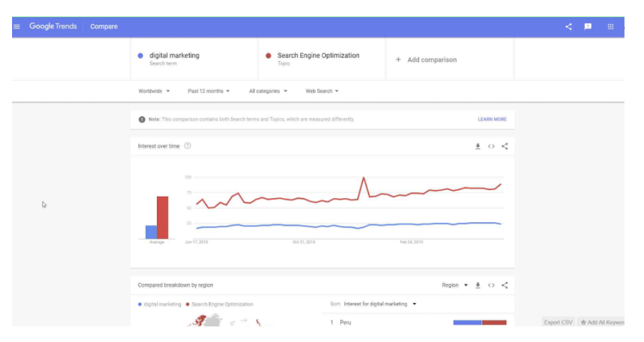Click the red average bar

pyautogui.click(x=163, y=218)
